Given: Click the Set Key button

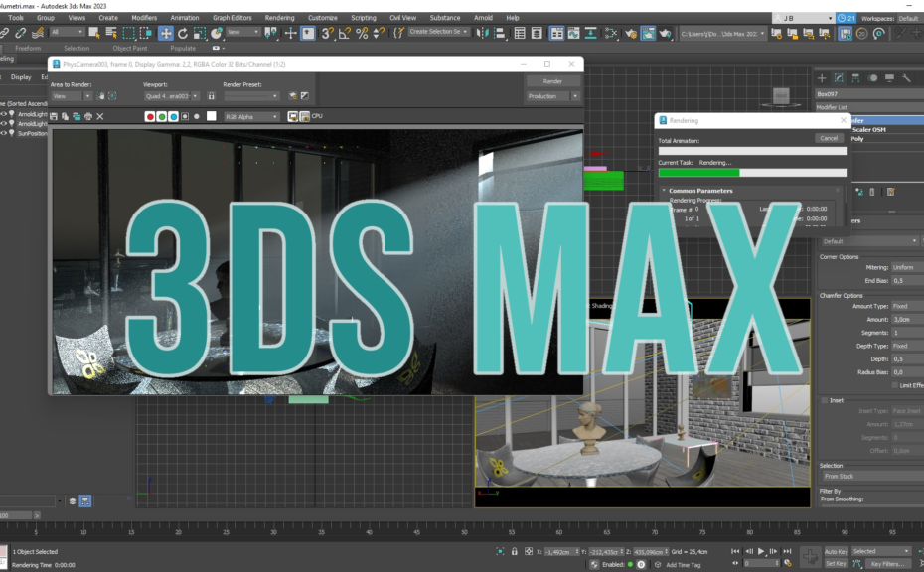Looking at the screenshot, I should [836, 564].
